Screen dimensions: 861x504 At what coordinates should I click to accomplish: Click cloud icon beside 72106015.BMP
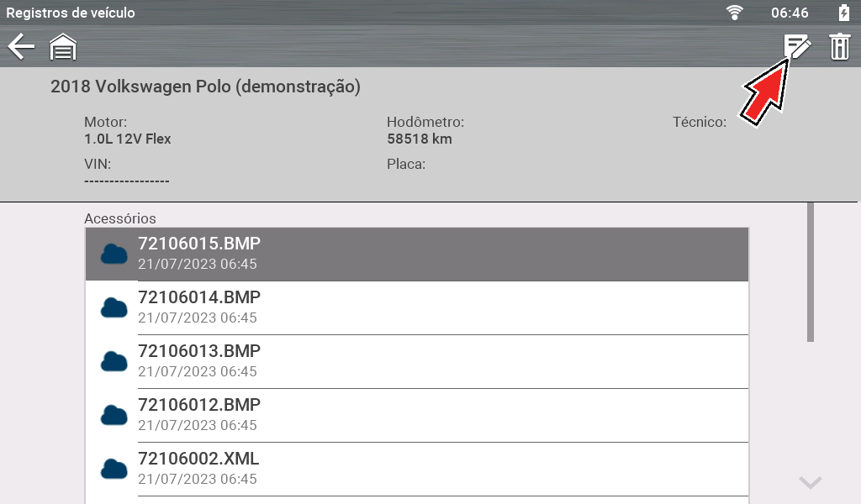tap(114, 254)
